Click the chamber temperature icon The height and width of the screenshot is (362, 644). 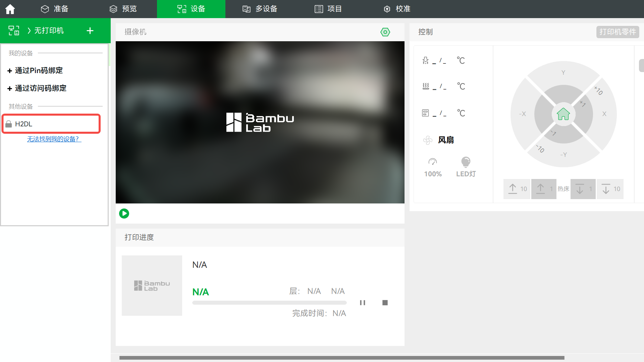tap(425, 113)
